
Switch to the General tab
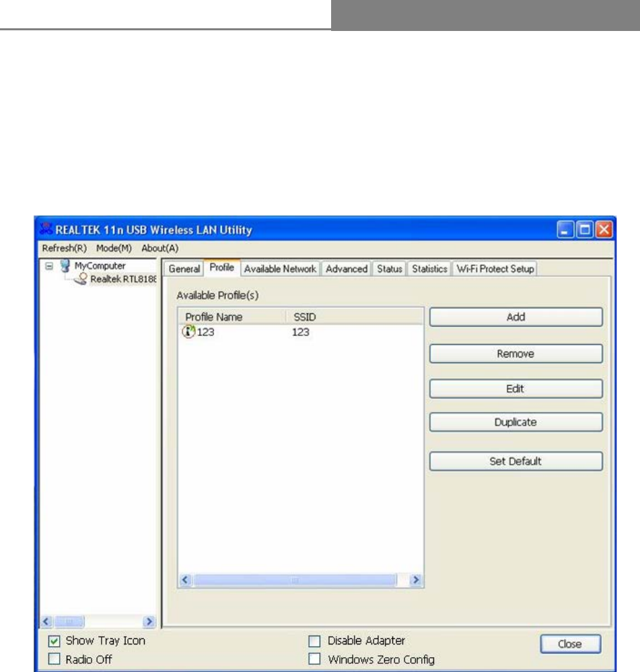coord(184,269)
